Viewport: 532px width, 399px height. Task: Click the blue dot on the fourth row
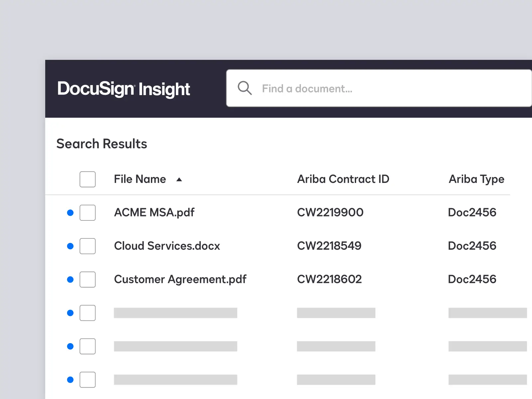click(70, 313)
